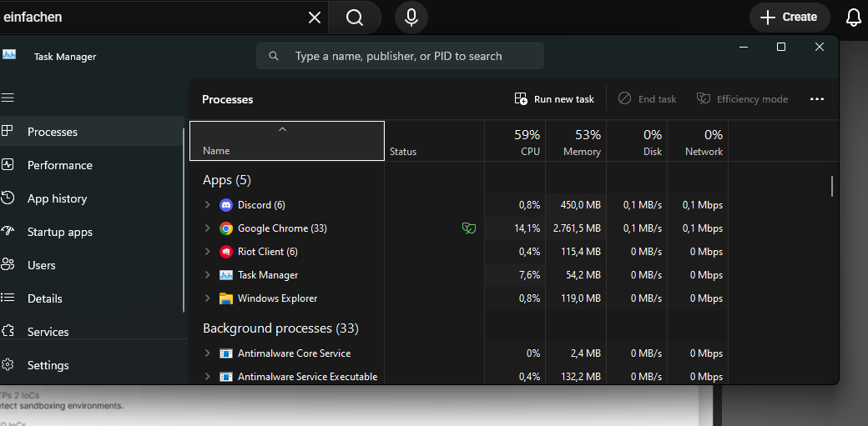Collapse the column header chevron above Name

click(x=282, y=129)
